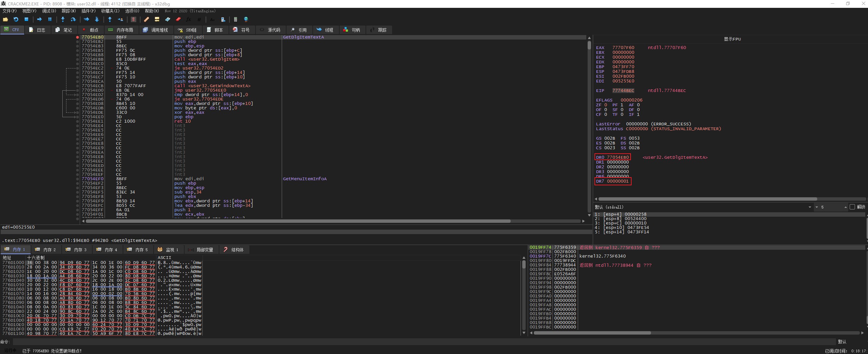Toggle breakpoint bullet beside address 77054EF0
This screenshot has width=868, height=354.
pyautogui.click(x=78, y=179)
